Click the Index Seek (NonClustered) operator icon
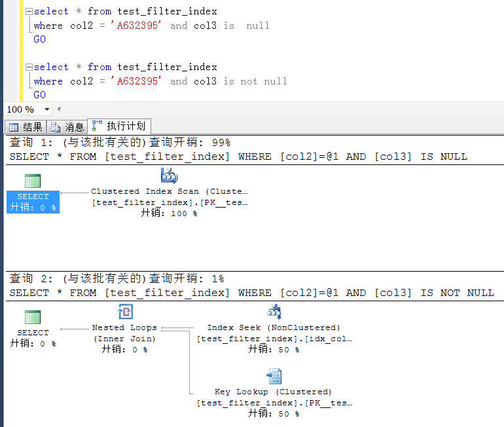504x427 pixels. (274, 312)
